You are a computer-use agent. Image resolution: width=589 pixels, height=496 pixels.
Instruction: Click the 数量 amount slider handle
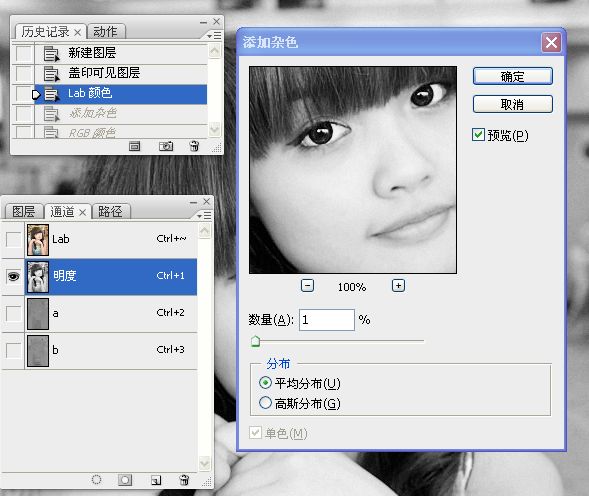(x=255, y=341)
